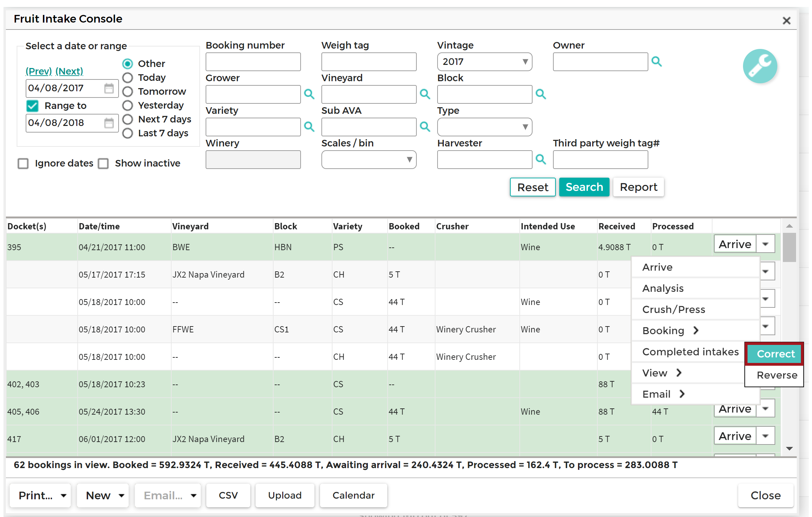Focus the Owner input field
Screen dimensions: 812x517
(601, 62)
